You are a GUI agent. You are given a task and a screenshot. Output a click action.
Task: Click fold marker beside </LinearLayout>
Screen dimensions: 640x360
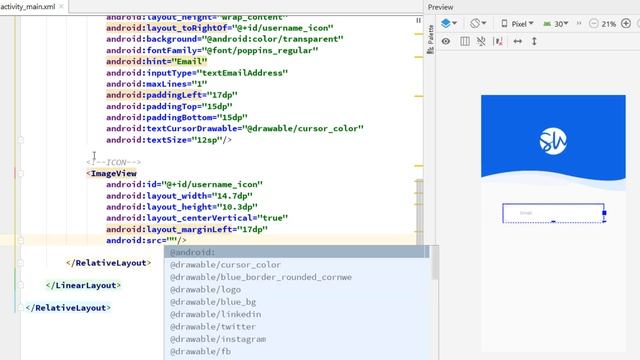(20, 285)
